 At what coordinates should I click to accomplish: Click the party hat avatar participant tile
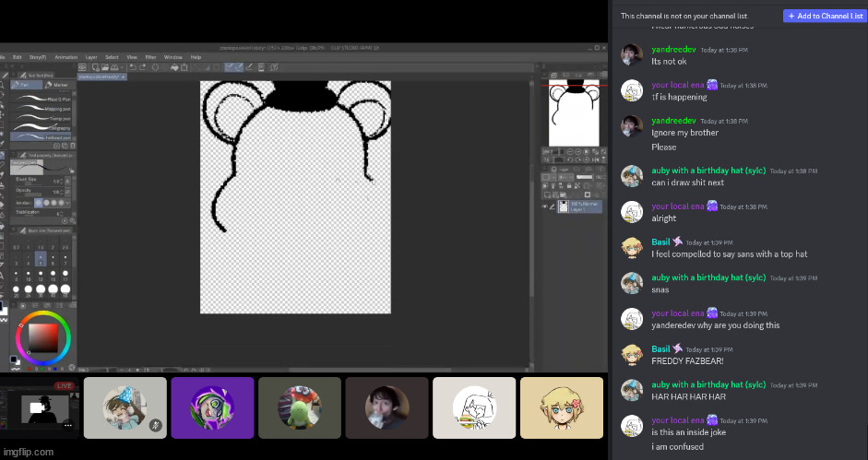pos(125,408)
